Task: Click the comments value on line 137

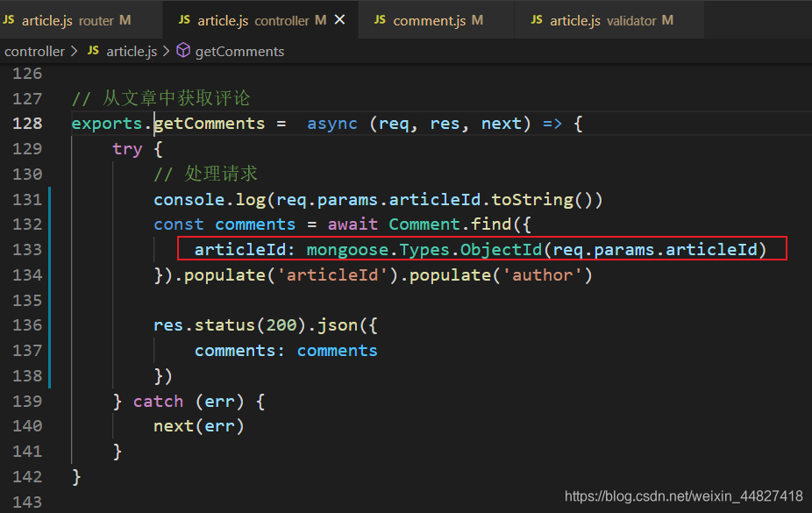Action: pyautogui.click(x=337, y=351)
